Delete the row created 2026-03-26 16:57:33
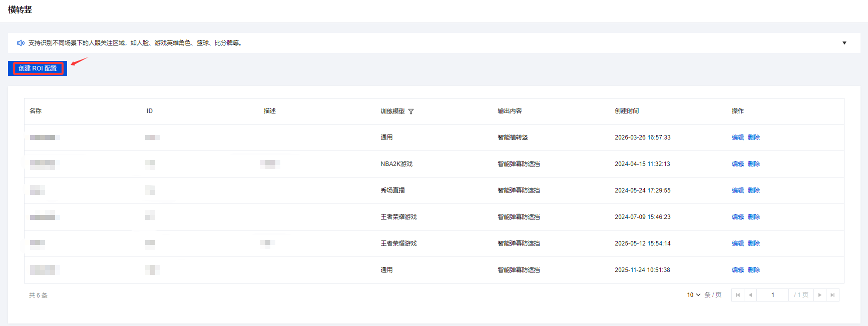868x326 pixels. 754,137
